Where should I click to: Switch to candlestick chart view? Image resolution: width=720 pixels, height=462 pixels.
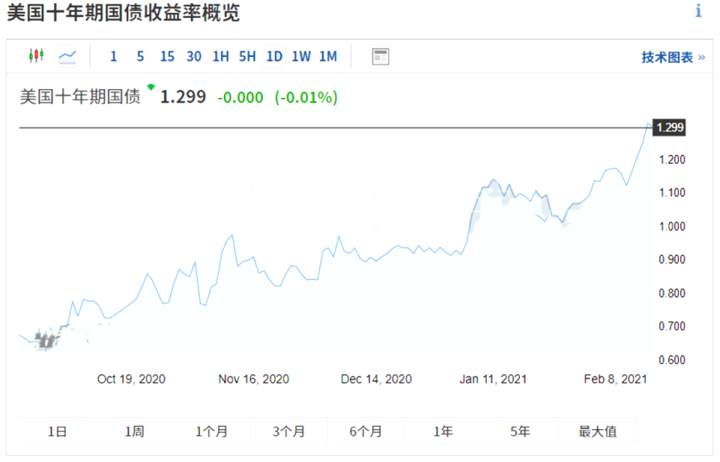click(36, 56)
